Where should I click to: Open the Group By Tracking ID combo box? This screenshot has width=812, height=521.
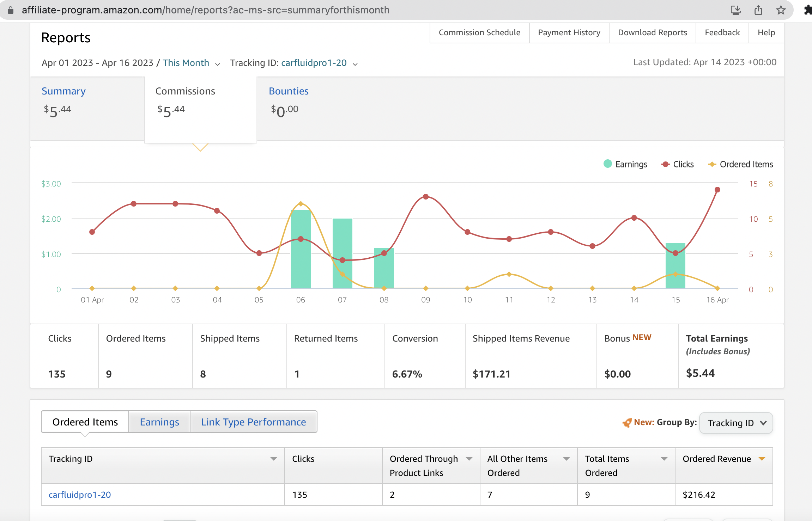[x=736, y=423]
